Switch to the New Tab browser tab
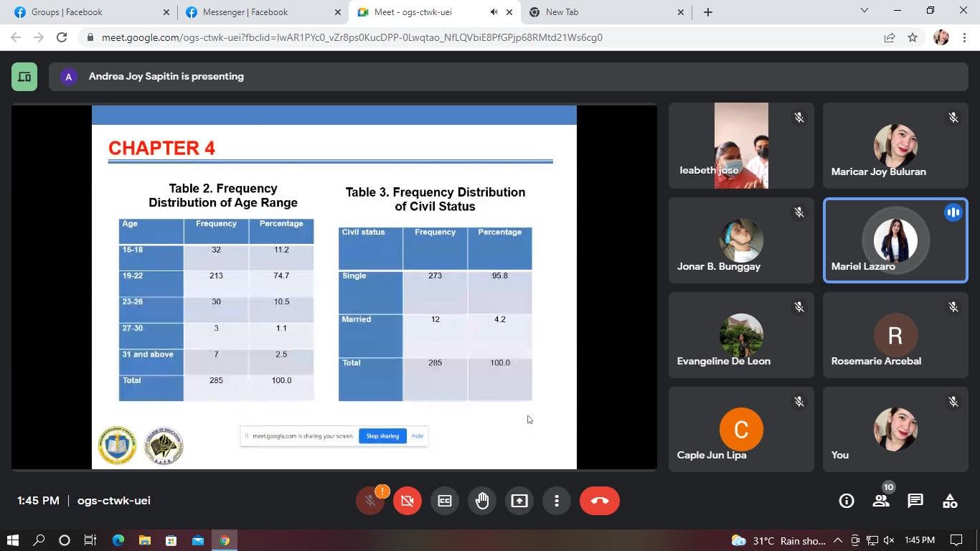 [x=606, y=12]
